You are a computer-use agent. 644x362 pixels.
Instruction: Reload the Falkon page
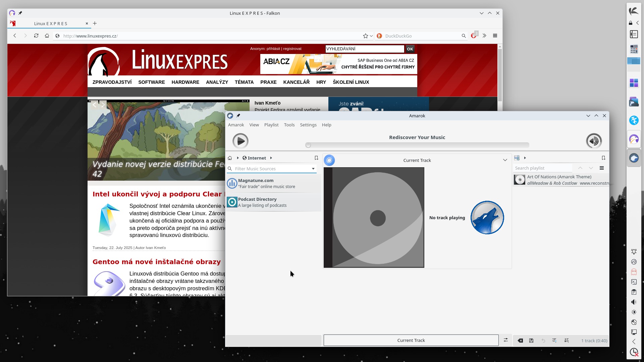(x=36, y=36)
